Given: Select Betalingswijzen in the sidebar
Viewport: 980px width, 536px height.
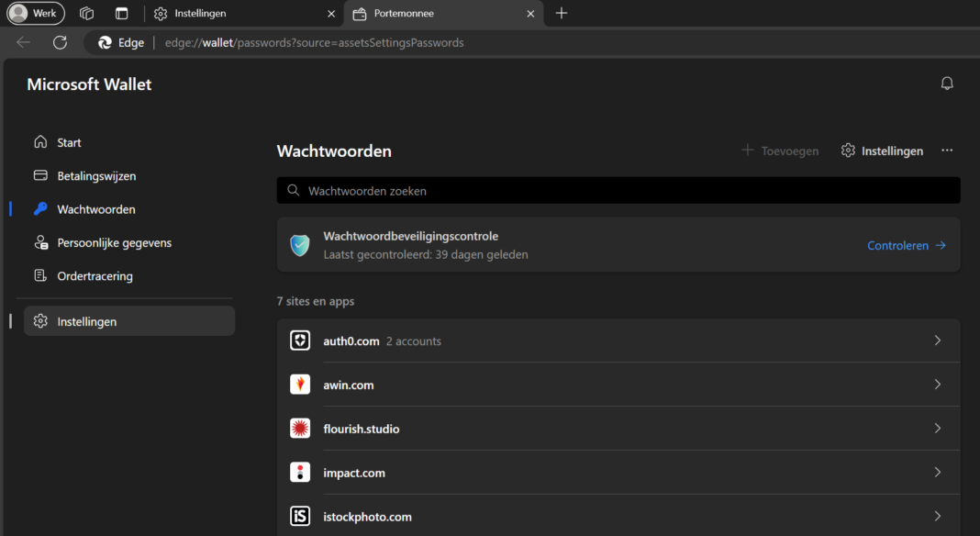Looking at the screenshot, I should coord(95,175).
